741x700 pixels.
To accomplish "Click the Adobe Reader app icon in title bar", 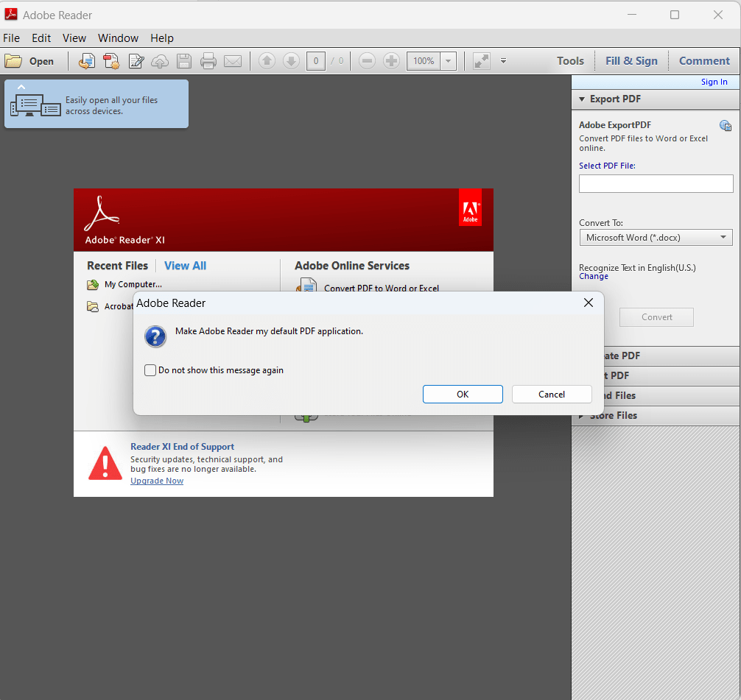I will (x=11, y=15).
